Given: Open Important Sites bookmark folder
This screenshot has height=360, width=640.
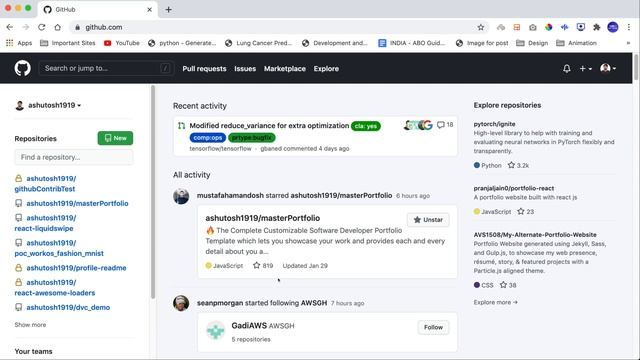Looking at the screenshot, I should (68, 43).
